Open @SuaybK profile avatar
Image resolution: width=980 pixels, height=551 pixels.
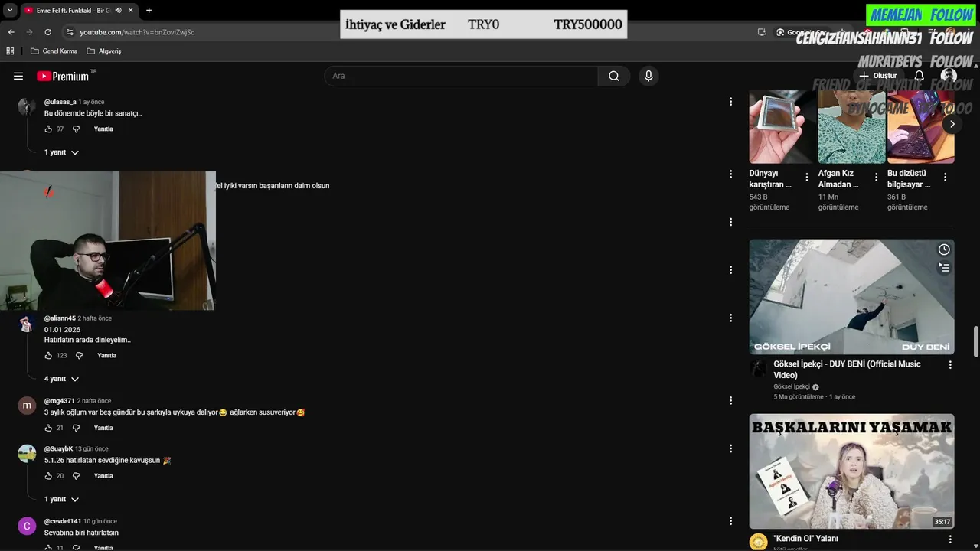[x=27, y=454]
